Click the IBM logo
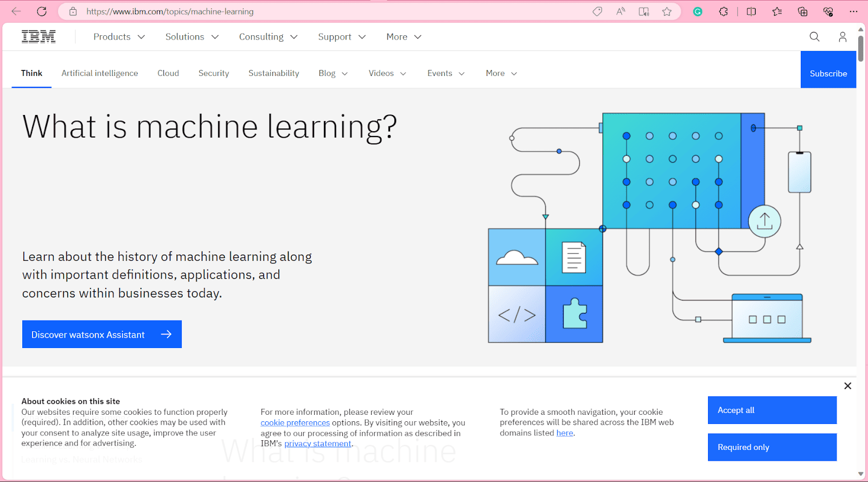The height and width of the screenshot is (482, 868). point(39,37)
